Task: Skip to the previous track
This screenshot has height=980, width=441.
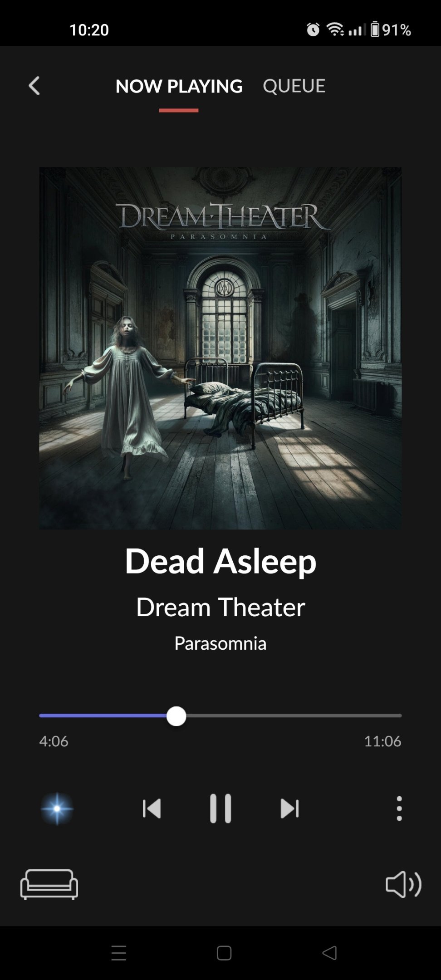Action: point(152,808)
